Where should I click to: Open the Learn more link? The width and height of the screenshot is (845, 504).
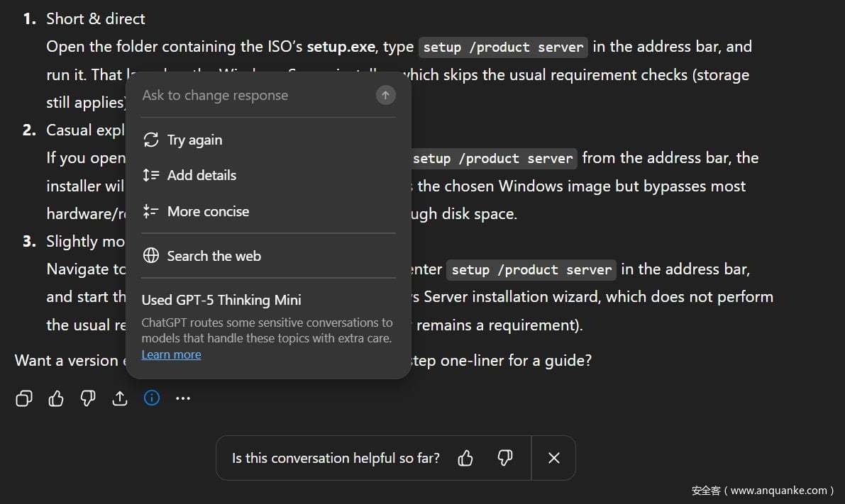point(171,354)
